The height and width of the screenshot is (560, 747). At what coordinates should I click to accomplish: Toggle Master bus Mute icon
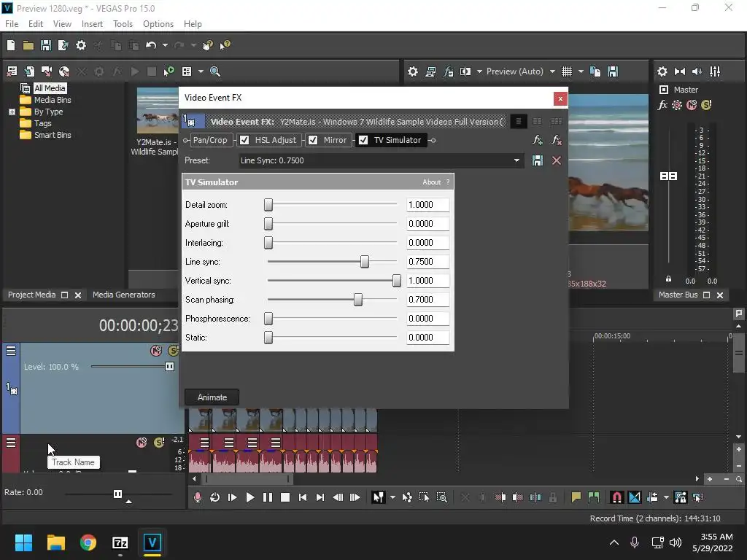[x=692, y=105]
